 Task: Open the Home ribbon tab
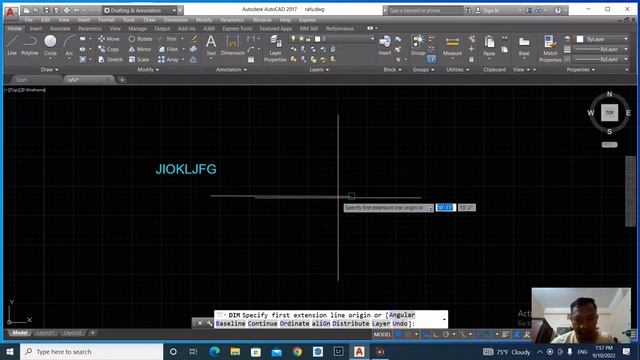pyautogui.click(x=15, y=29)
